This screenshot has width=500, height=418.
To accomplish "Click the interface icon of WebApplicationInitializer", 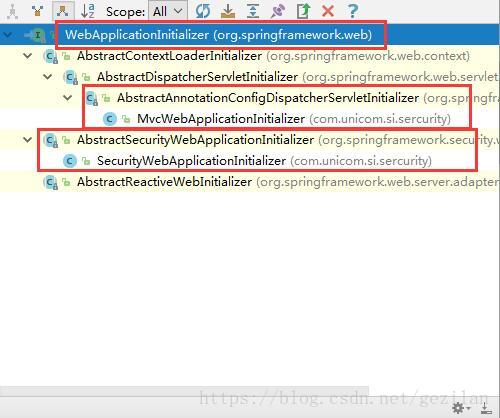I will [x=38, y=35].
